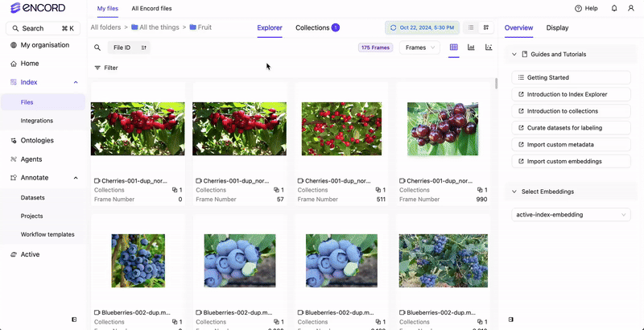Open Import custom metadata link
The image size is (644, 330).
tap(571, 145)
